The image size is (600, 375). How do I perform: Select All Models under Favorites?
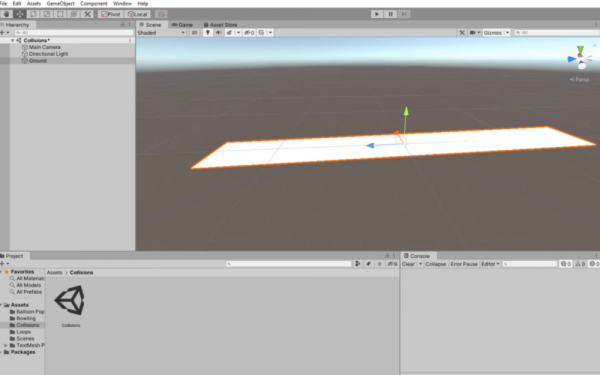click(28, 285)
